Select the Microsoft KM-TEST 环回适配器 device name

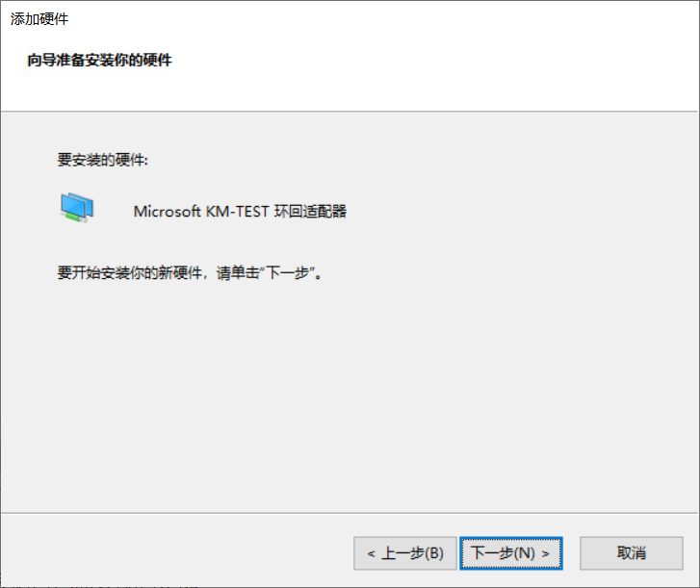pyautogui.click(x=240, y=211)
